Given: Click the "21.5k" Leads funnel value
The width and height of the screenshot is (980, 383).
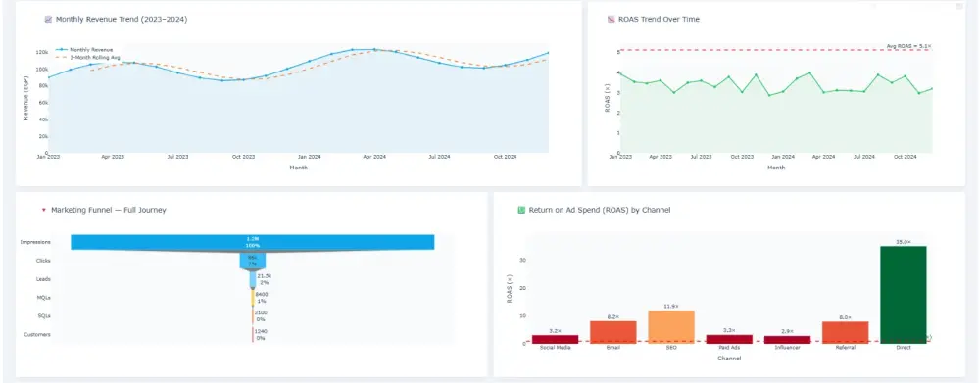Looking at the screenshot, I should [x=265, y=275].
